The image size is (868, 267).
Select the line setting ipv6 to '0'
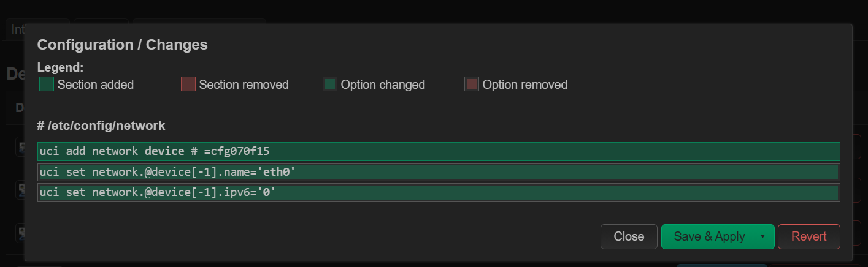click(438, 193)
